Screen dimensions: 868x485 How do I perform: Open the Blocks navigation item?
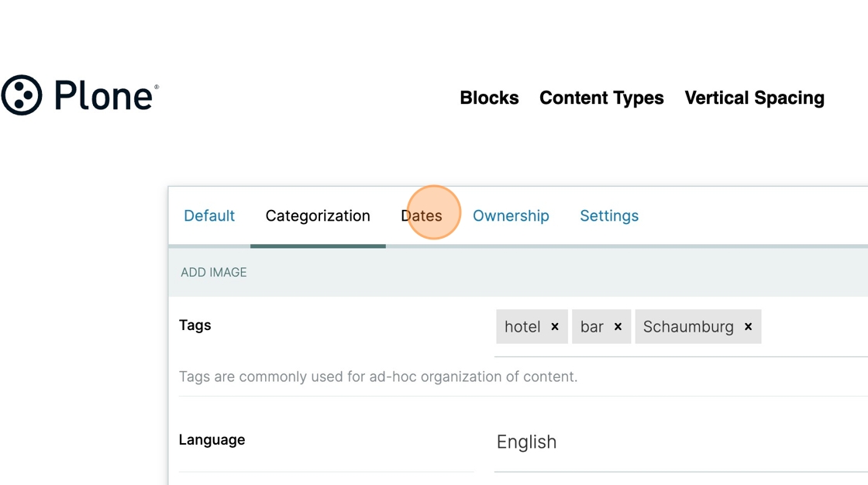click(x=489, y=98)
